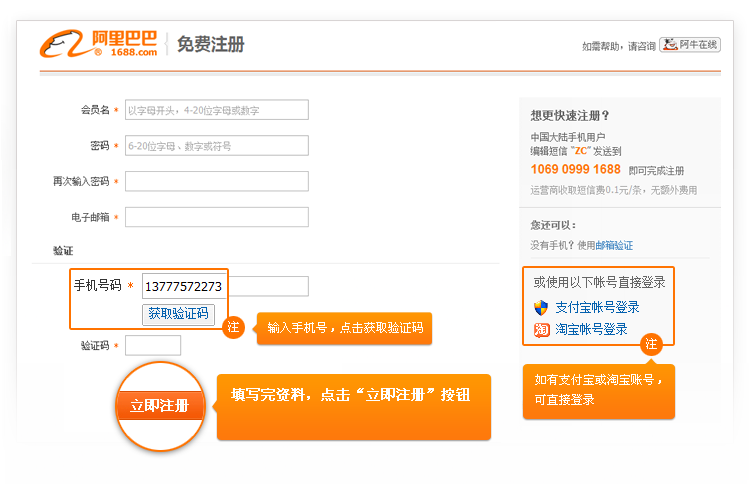Focus the 再次输入密码 confirm field
This screenshot has width=750, height=484.
[x=217, y=182]
